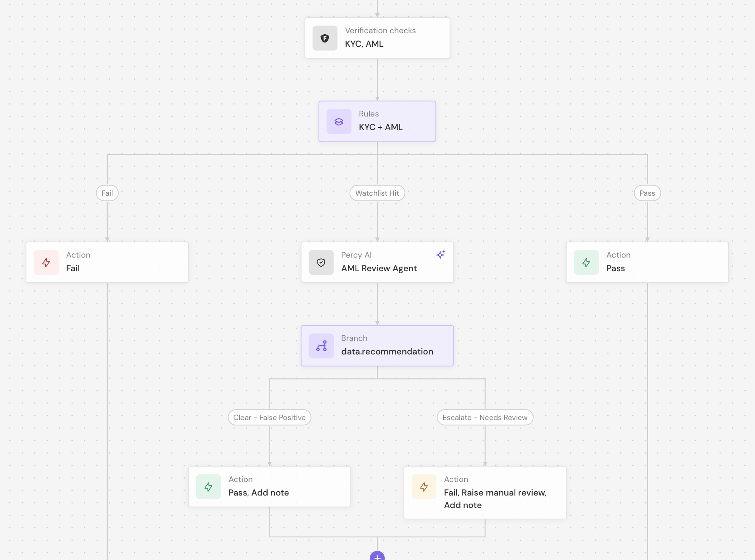Click green lightning icon on Pass, Add note
755x560 pixels.
208,487
